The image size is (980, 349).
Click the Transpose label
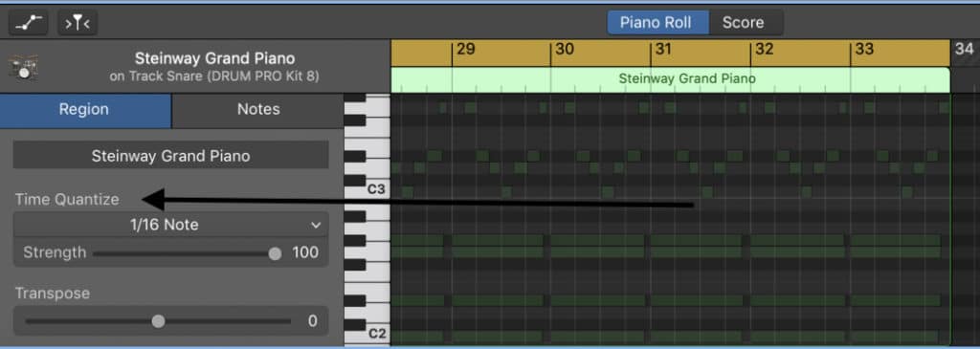click(53, 294)
